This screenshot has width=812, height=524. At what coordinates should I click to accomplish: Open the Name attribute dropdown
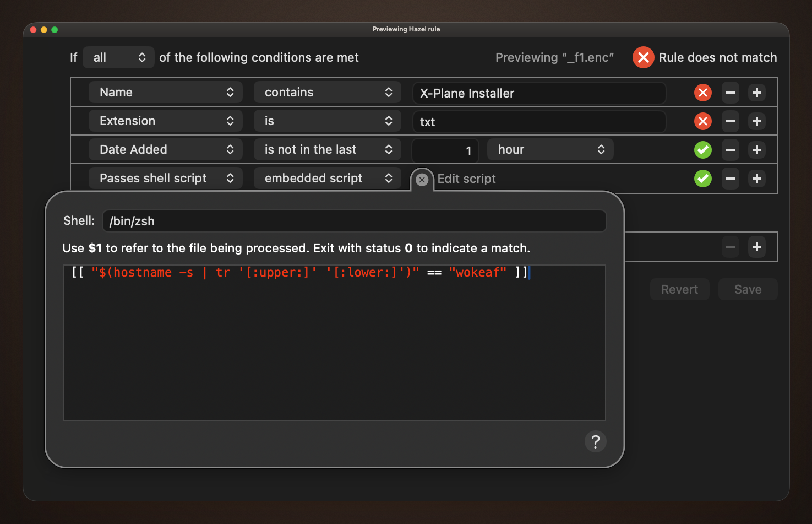[165, 93]
